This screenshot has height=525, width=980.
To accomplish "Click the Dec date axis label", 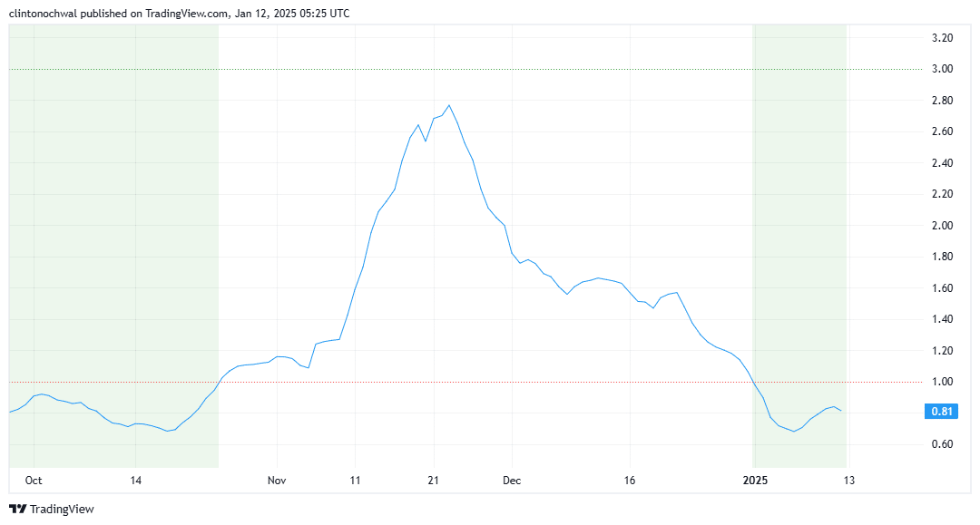I will [x=512, y=480].
